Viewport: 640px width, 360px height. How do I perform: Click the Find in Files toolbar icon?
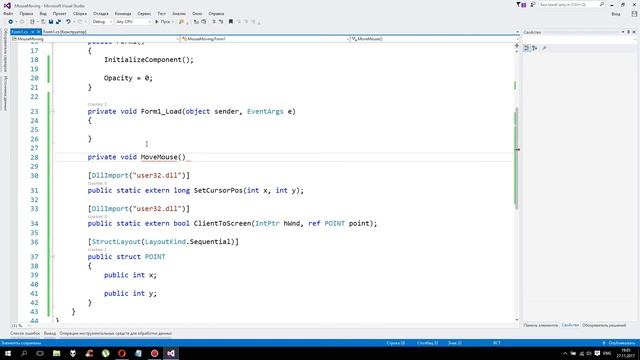point(181,22)
